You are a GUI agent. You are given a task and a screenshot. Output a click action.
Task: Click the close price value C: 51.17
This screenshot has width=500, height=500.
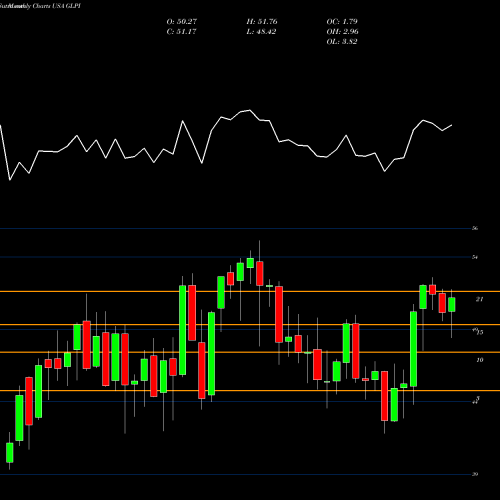click(x=182, y=32)
